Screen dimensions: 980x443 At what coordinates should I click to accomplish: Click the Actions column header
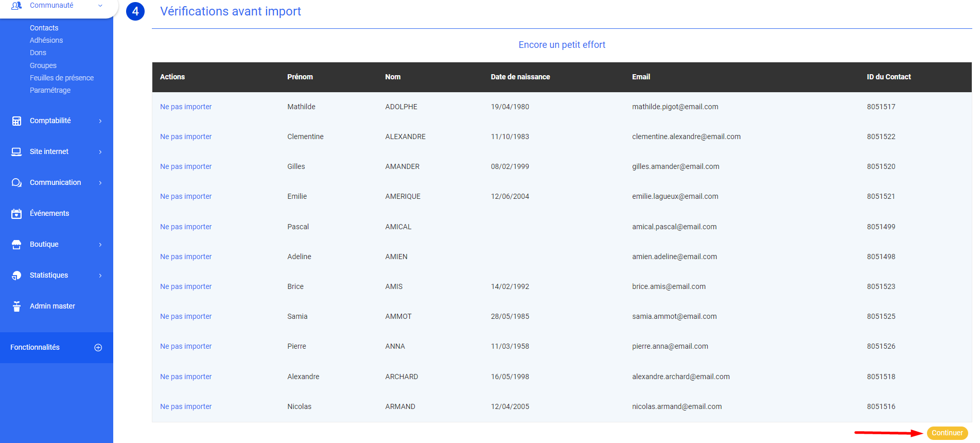pyautogui.click(x=172, y=77)
